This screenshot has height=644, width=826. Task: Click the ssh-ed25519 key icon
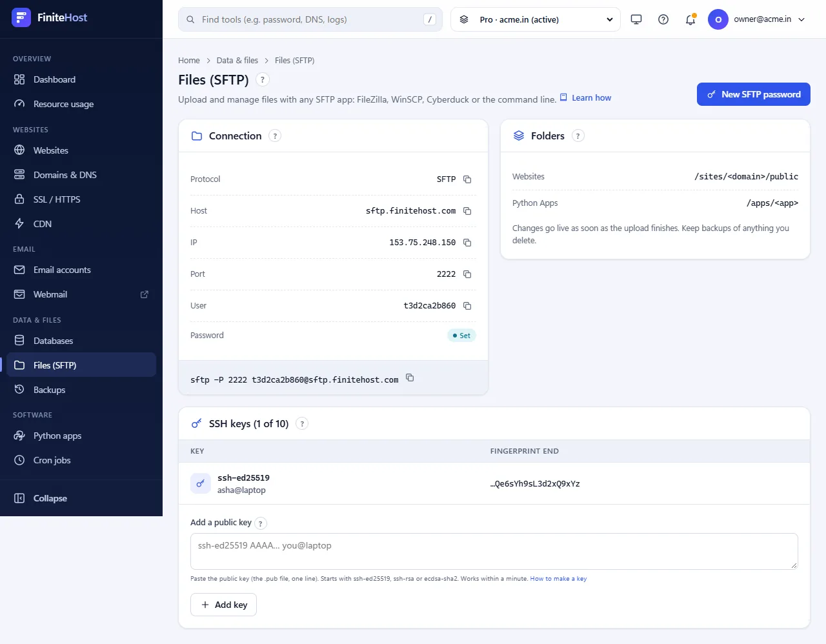[201, 483]
